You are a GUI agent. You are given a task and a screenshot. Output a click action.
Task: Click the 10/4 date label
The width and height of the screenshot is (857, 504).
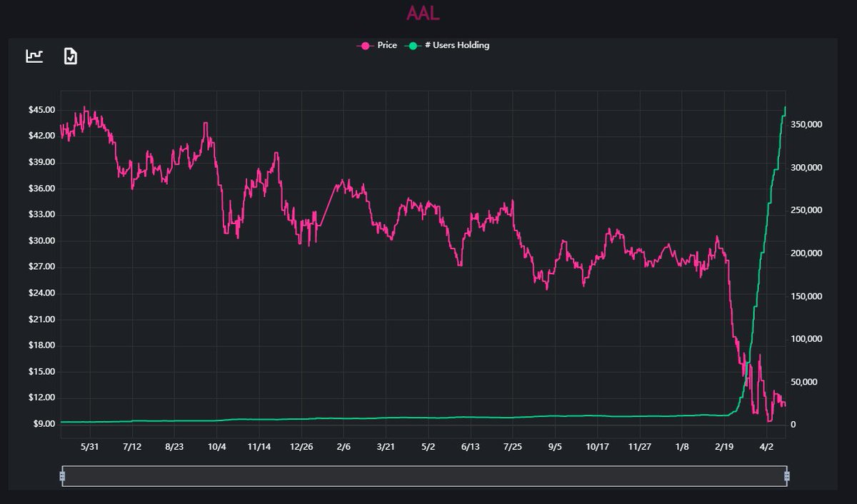point(217,447)
